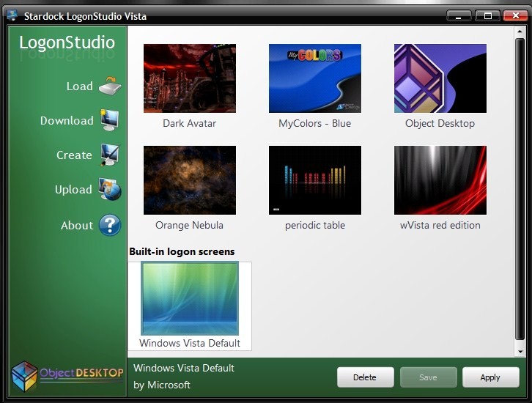Viewport: 532px width, 403px height.
Task: Click the "periodic table" caption text
Action: (315, 226)
